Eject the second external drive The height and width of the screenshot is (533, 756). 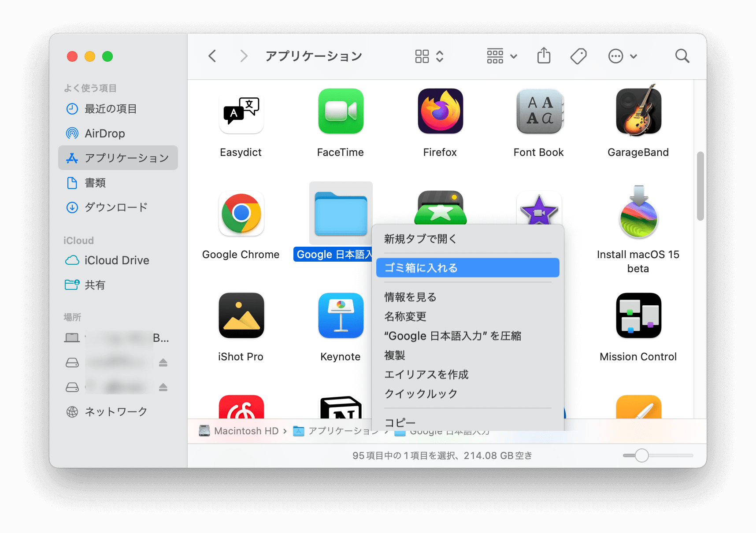(163, 387)
